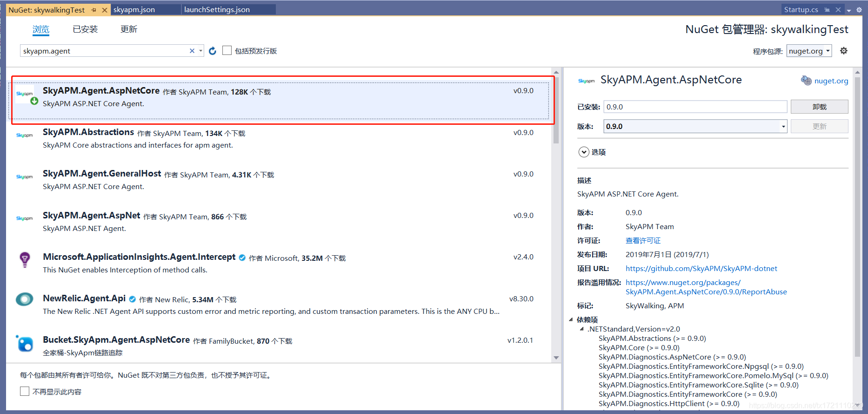Open the window tab list dropdown arrow

pos(849,10)
